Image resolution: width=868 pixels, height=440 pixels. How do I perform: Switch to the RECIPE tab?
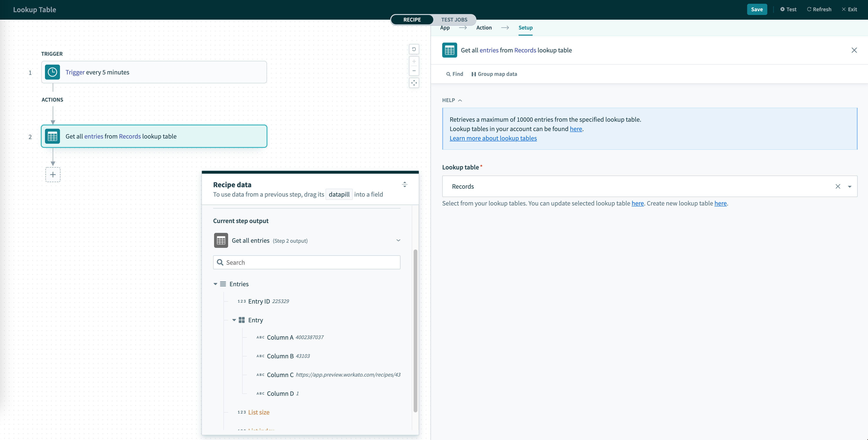click(x=412, y=20)
